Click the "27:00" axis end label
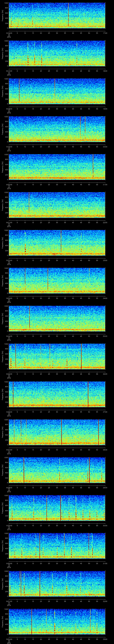Screen dimensions: 114x644 tap(105, 412)
